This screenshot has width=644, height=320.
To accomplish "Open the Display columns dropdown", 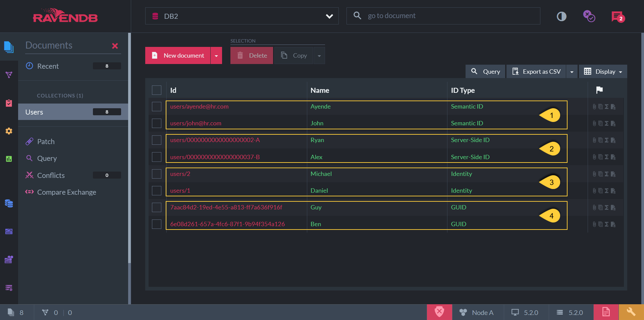I will [603, 72].
